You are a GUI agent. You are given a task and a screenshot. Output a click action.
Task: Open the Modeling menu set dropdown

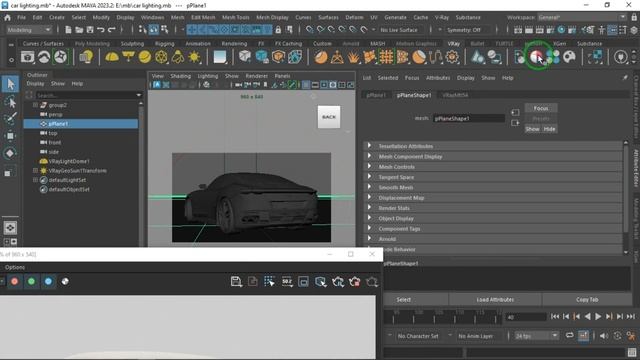click(29, 30)
